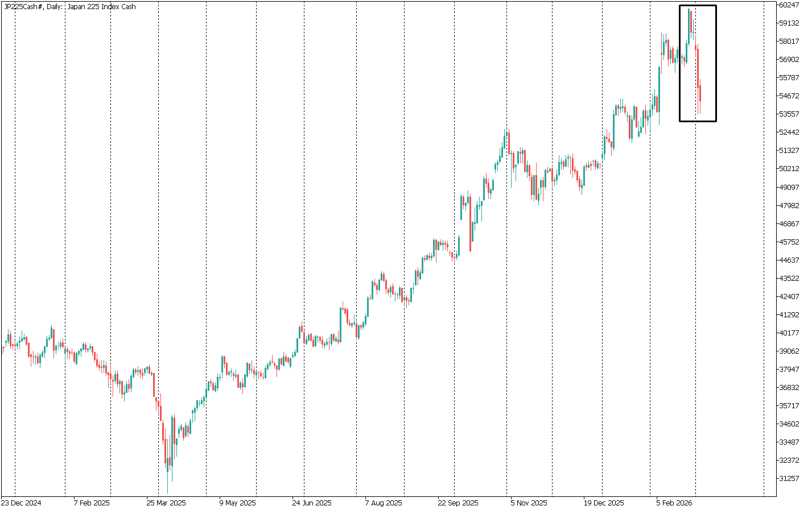This screenshot has width=812, height=510.
Task: Click the 24 Jun 2025 date label
Action: (311, 503)
